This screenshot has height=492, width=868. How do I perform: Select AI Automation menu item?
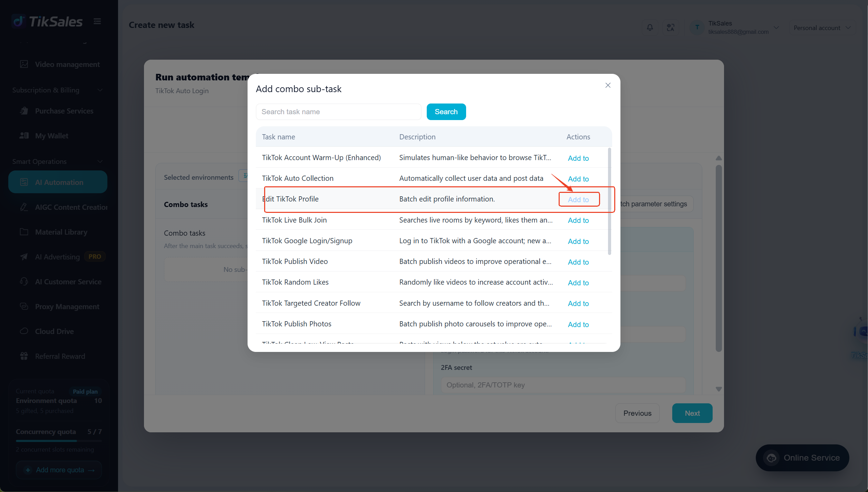58,182
